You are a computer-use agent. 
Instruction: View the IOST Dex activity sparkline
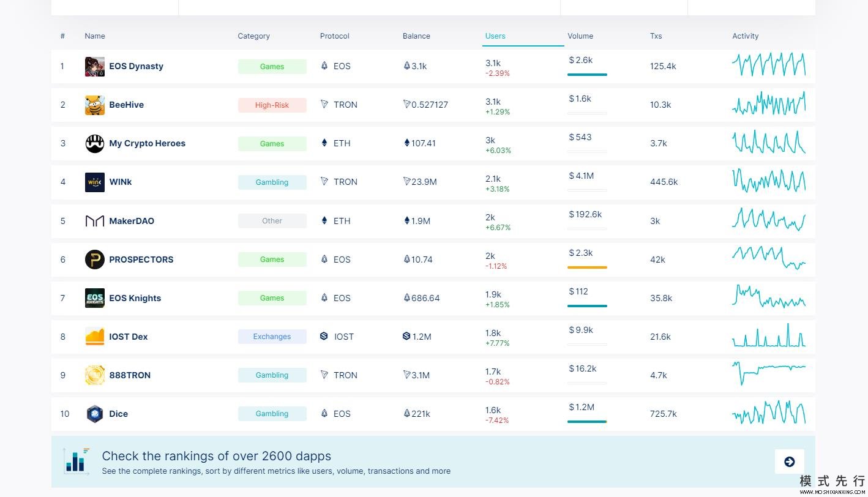pos(769,335)
